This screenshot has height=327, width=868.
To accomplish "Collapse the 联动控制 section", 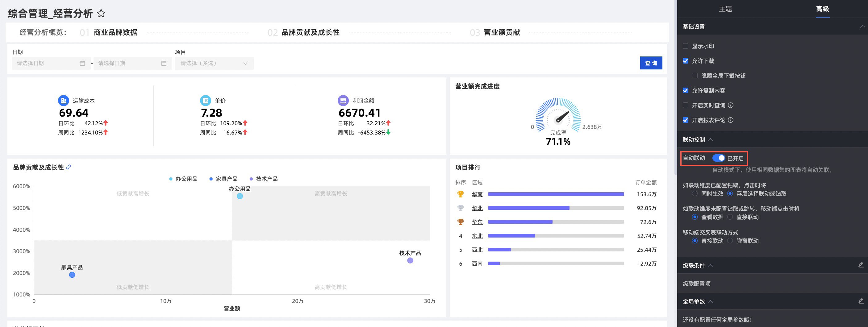I will 711,140.
